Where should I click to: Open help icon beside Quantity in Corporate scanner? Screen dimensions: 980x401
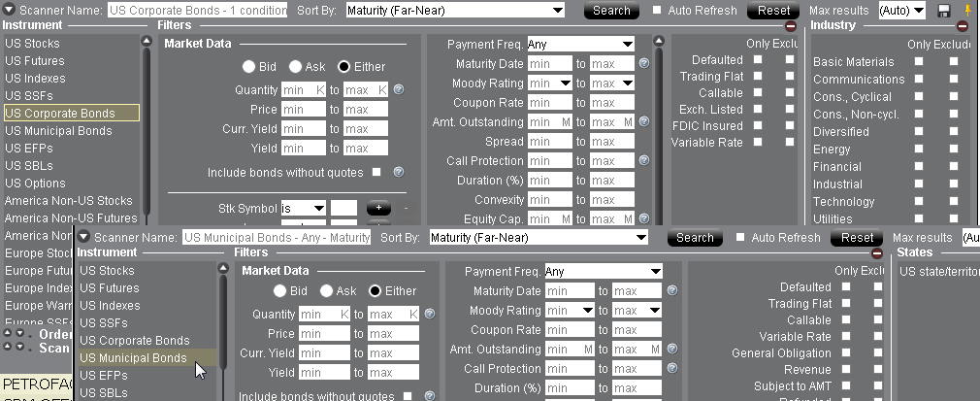399,89
